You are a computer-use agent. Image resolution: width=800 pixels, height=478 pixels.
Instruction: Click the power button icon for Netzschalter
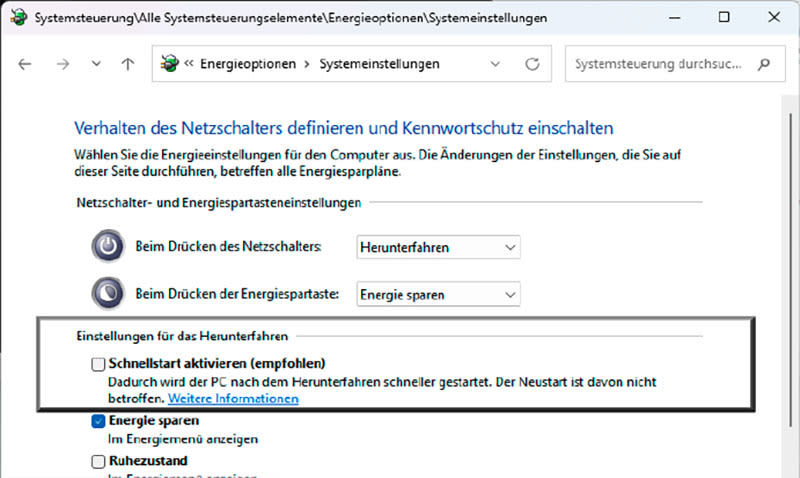(x=107, y=246)
